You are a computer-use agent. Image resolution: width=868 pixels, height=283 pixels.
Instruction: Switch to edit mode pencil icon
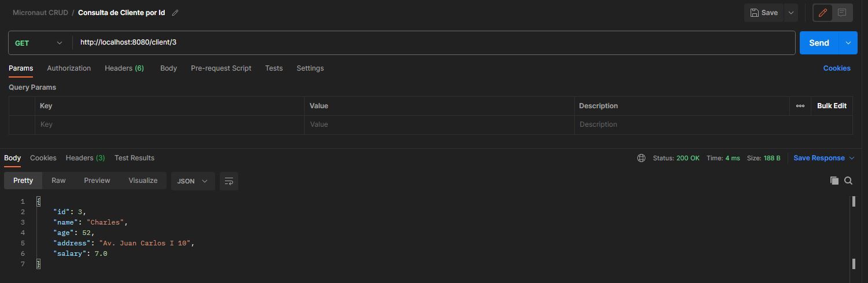[x=822, y=13]
